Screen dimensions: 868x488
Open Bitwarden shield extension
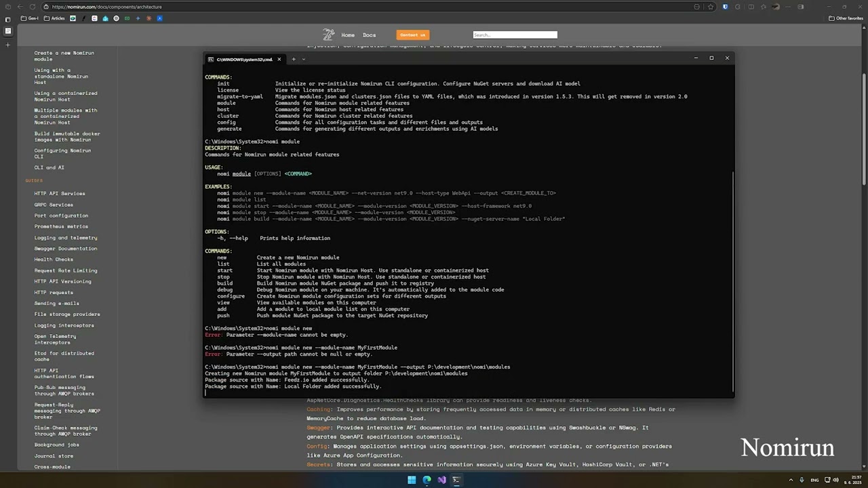(725, 7)
